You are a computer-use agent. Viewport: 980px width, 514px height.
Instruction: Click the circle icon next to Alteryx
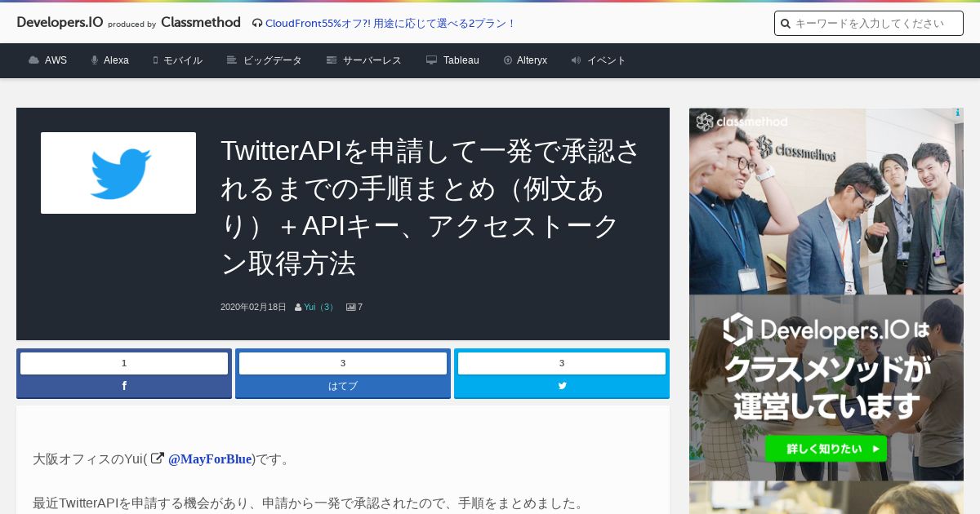click(508, 60)
